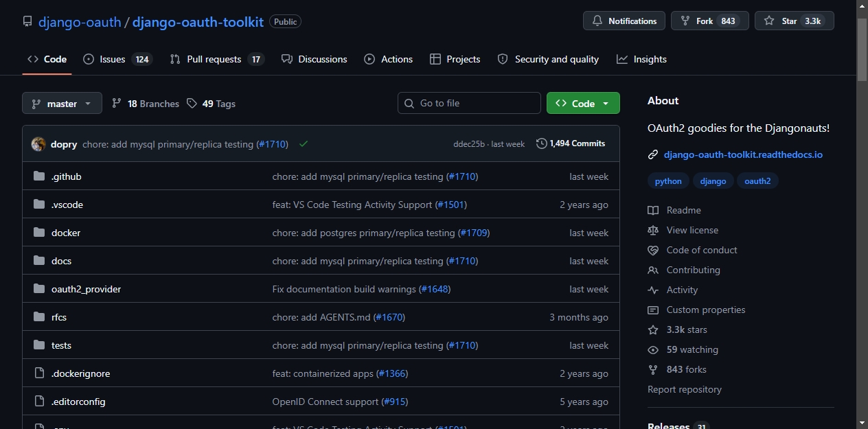This screenshot has width=868, height=429.
Task: Open the oauth2_provider folder name
Action: pyautogui.click(x=86, y=289)
